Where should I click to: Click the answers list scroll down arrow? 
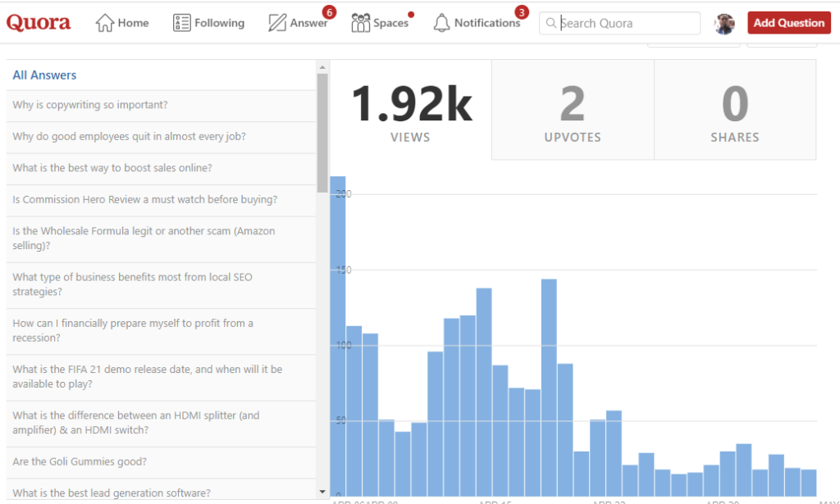tap(322, 492)
